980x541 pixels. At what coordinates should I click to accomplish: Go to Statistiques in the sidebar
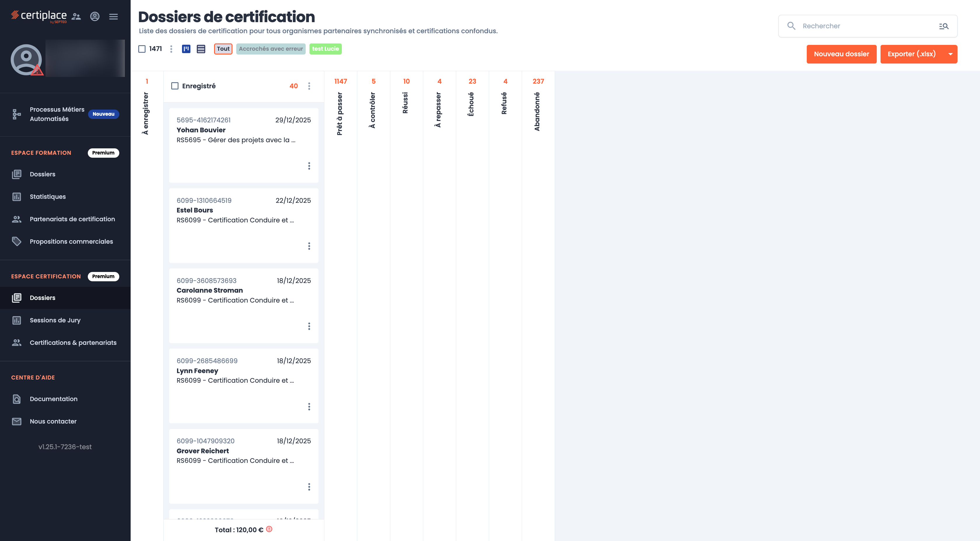[48, 196]
